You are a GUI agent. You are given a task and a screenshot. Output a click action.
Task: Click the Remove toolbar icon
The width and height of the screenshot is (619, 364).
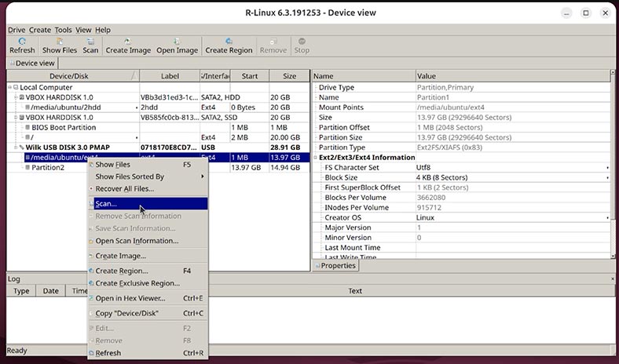click(x=273, y=41)
